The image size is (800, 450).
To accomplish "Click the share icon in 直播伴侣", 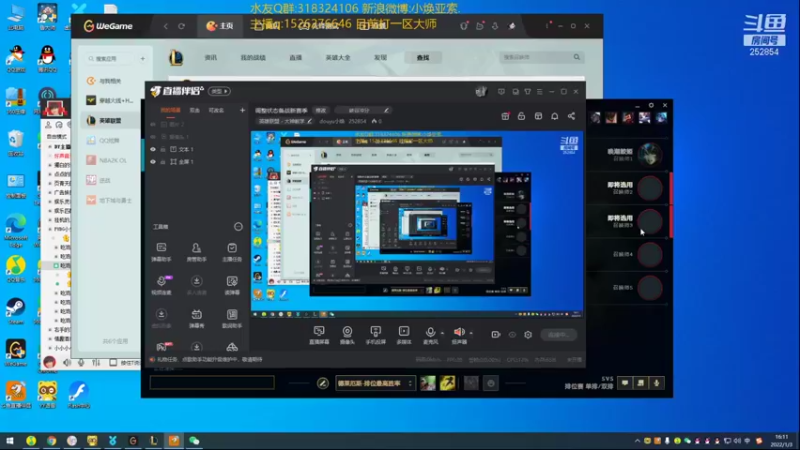I will [x=571, y=116].
